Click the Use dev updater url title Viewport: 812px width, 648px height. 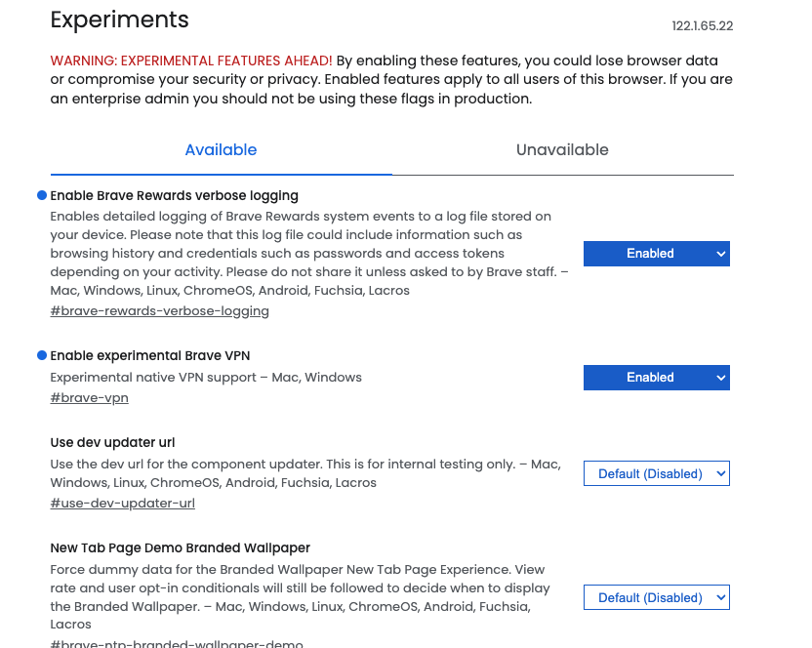(x=112, y=443)
